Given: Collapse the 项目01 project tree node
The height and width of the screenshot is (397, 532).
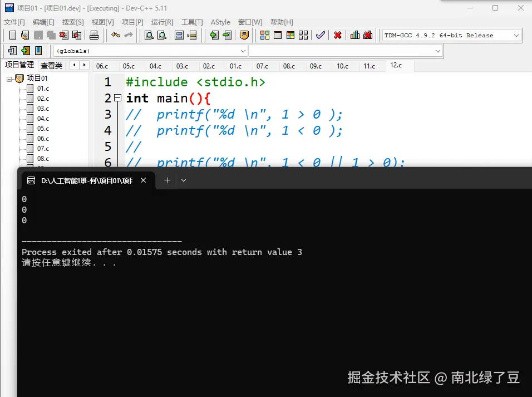Looking at the screenshot, I should [9, 79].
